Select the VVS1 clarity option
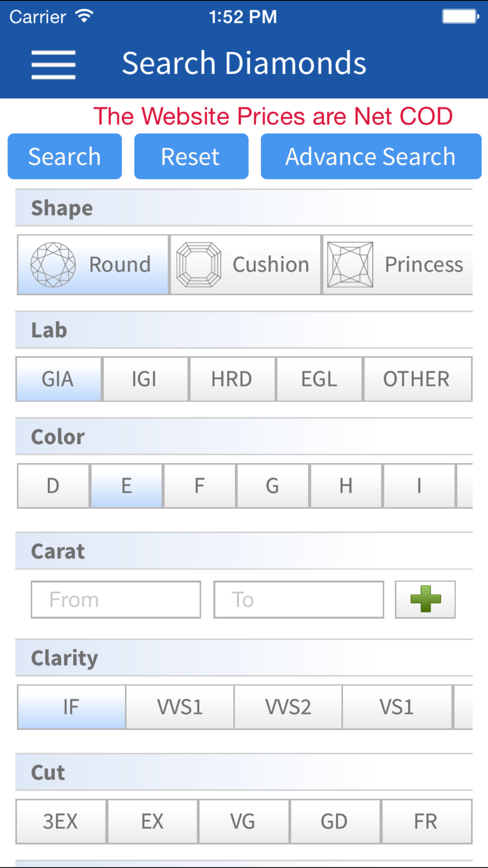Image resolution: width=488 pixels, height=868 pixels. click(180, 707)
